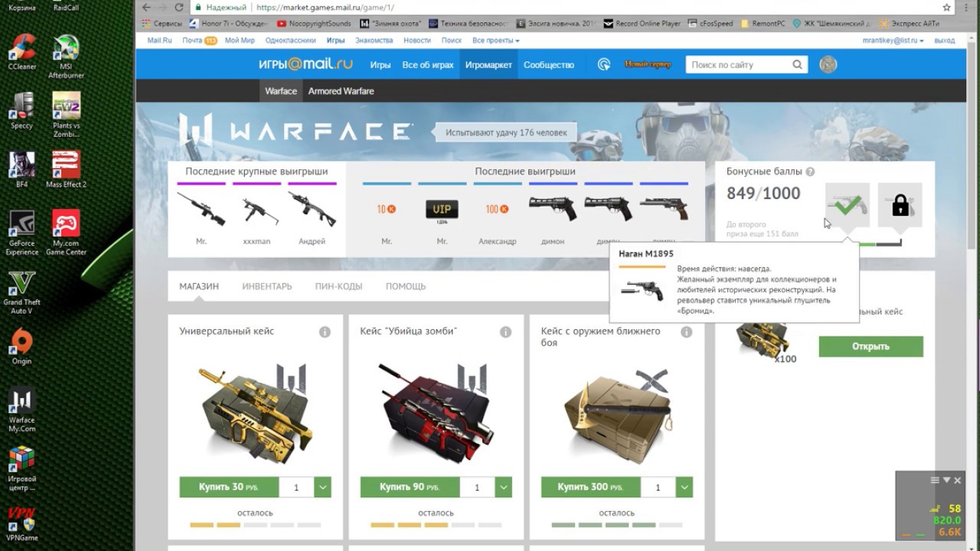The height and width of the screenshot is (551, 980).
Task: Open the Бонусные баллы help question mark
Action: click(810, 172)
